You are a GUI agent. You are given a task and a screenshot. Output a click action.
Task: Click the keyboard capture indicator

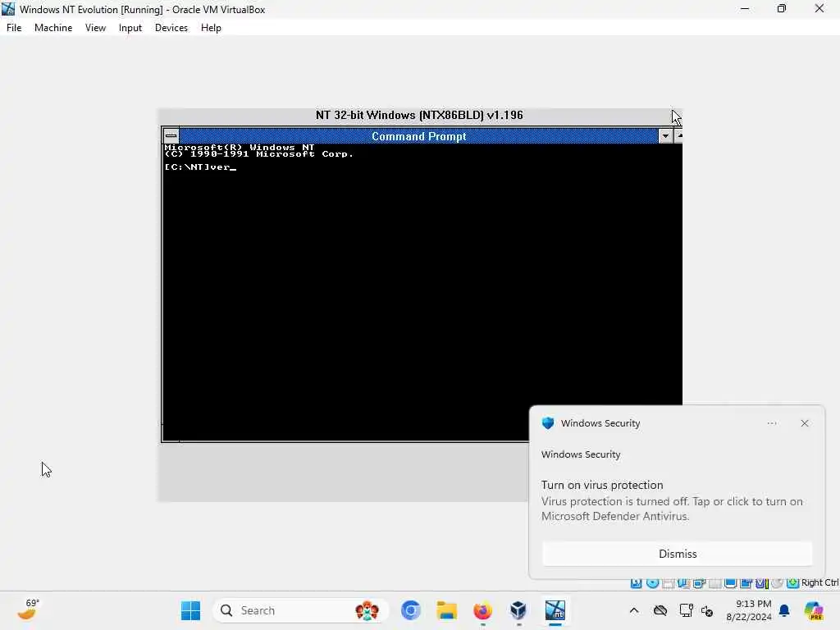[x=793, y=583]
